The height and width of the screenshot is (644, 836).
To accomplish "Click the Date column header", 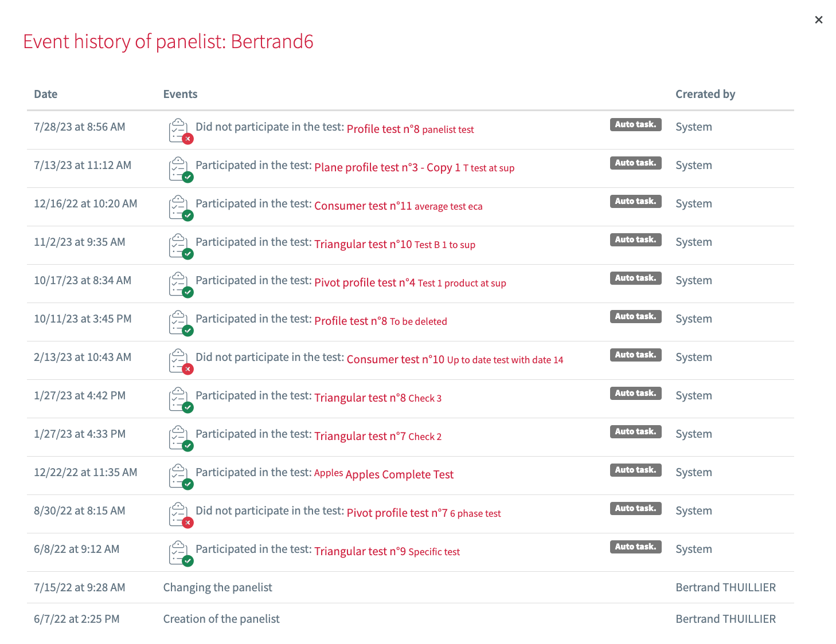I will (46, 95).
